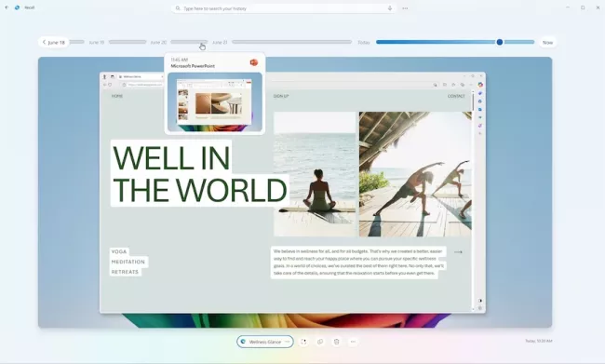Click the blue tag icon below Copilot in the Edge sidebar

[x=480, y=93]
